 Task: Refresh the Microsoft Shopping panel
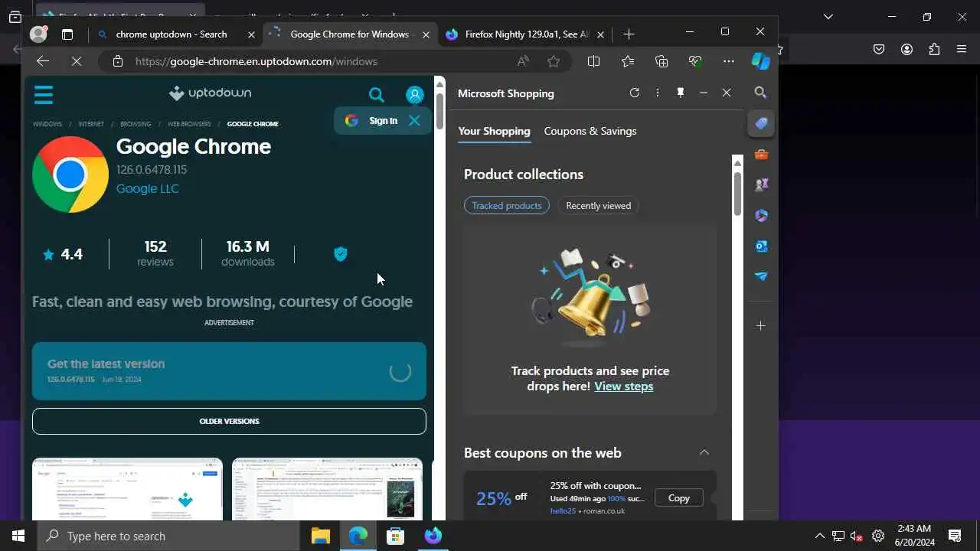point(634,93)
